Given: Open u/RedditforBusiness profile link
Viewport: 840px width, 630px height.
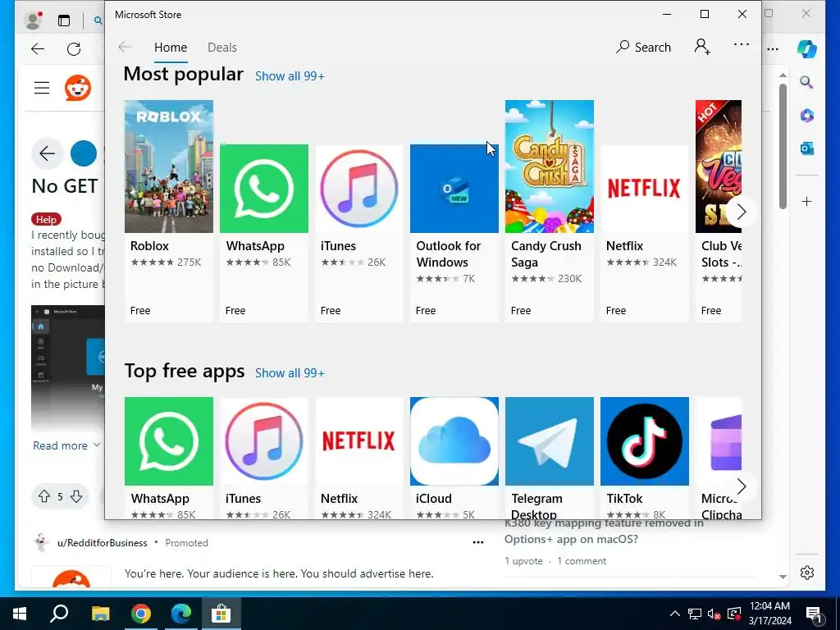Looking at the screenshot, I should pos(103,543).
